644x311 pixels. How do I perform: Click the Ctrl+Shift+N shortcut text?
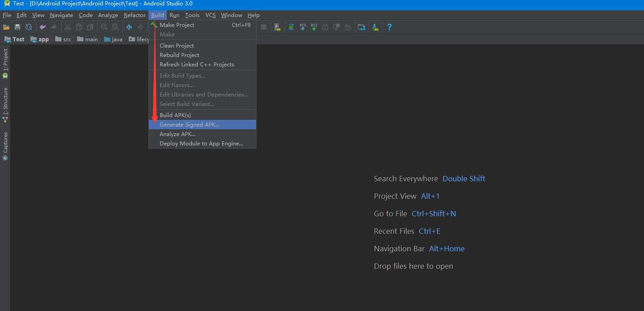(434, 214)
